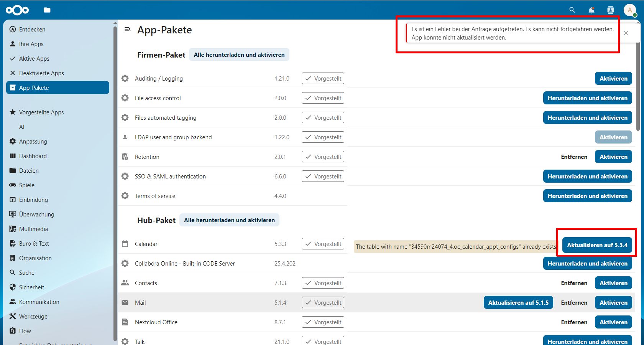Toggle the navigation sidebar icon
This screenshot has width=644, height=345.
[x=128, y=29]
